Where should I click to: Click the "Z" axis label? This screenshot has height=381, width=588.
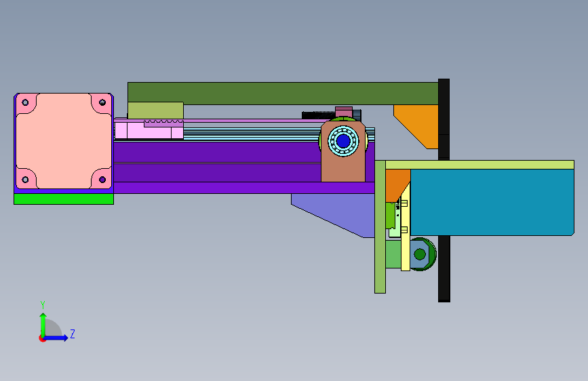pyautogui.click(x=73, y=334)
